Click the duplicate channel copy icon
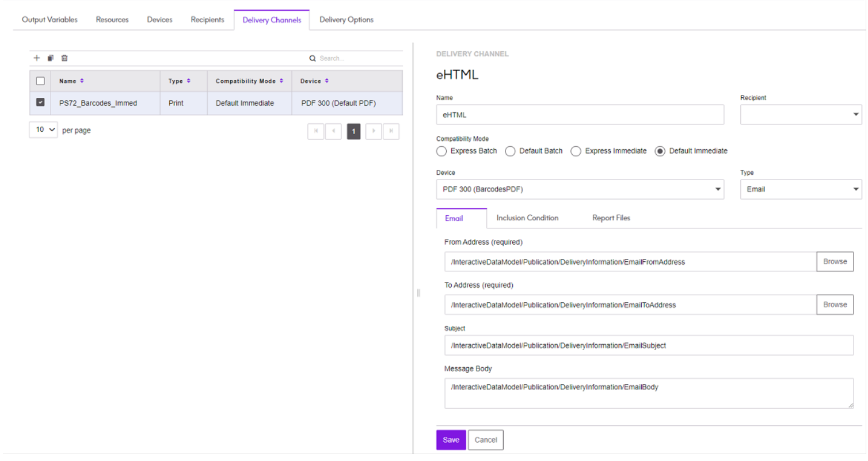The image size is (868, 461). coord(51,58)
